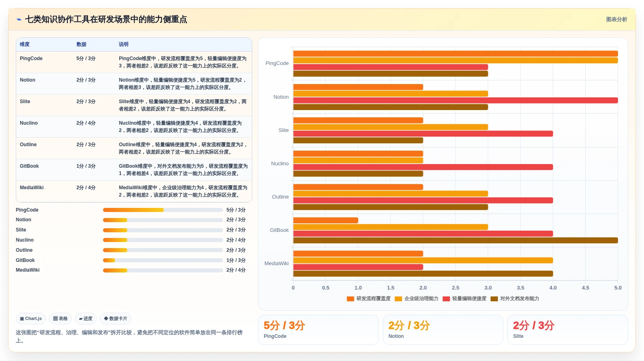644x361 pixels.
Task: Toggle the 对外文档发布能力 legend swatch
Action: (x=494, y=299)
